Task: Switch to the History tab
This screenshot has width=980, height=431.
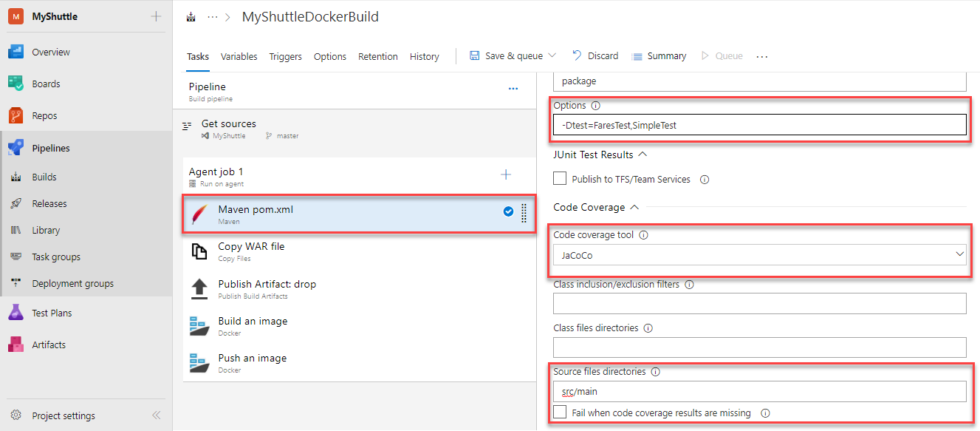Action: coord(425,56)
